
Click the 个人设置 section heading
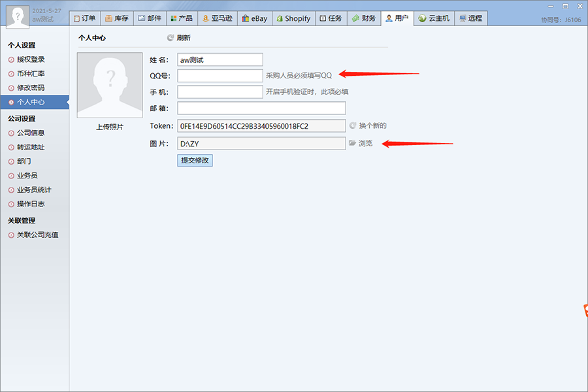[22, 45]
